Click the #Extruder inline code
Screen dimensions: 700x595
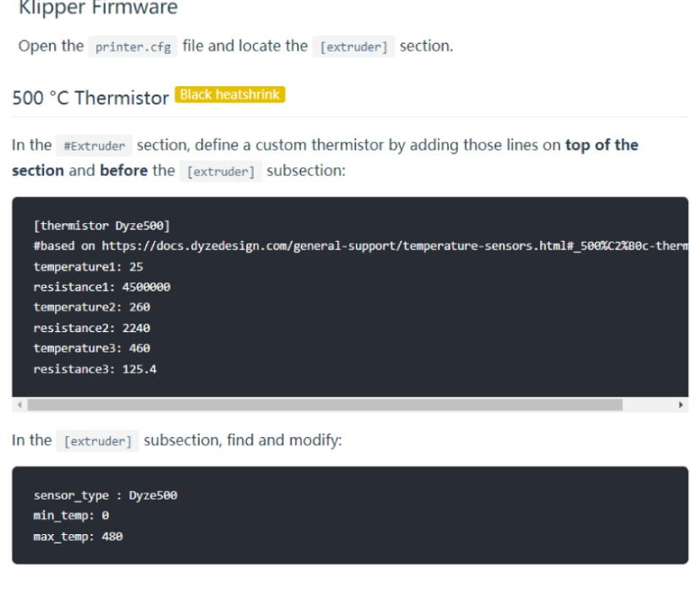[94, 146]
